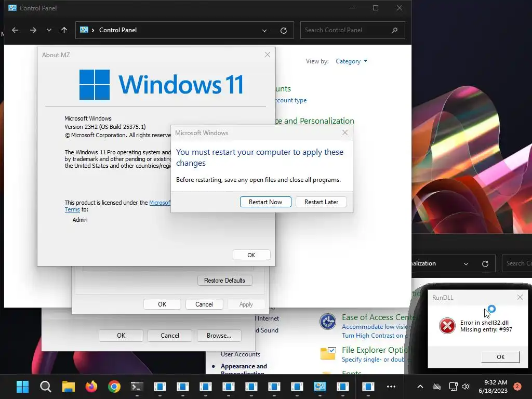532x399 pixels.
Task: Open taskbar Search
Action: point(46,387)
